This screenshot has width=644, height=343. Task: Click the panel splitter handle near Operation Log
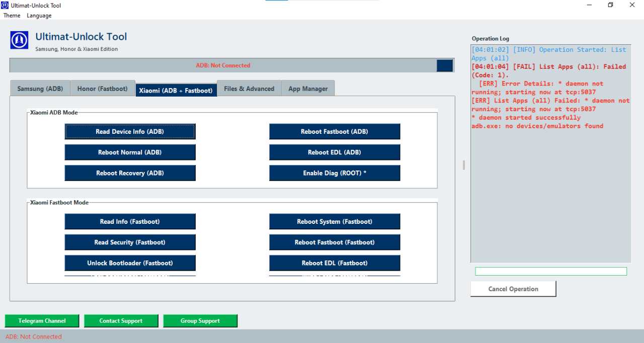tap(463, 164)
